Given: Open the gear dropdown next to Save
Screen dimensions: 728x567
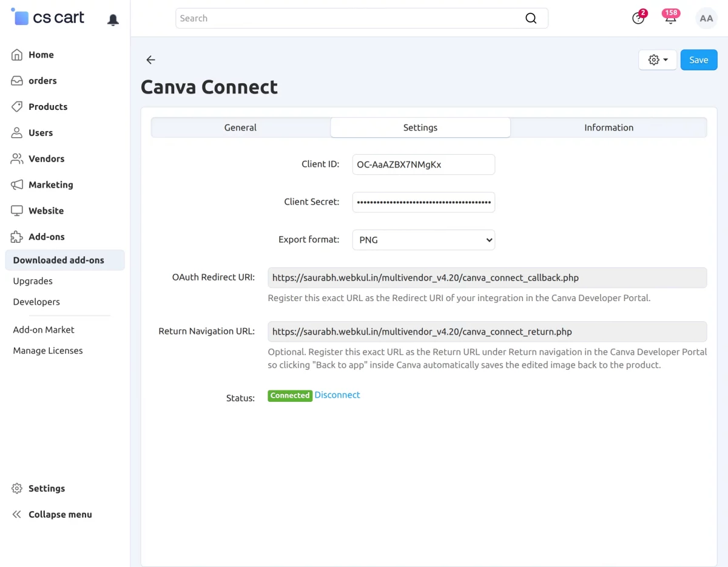Looking at the screenshot, I should (x=658, y=60).
